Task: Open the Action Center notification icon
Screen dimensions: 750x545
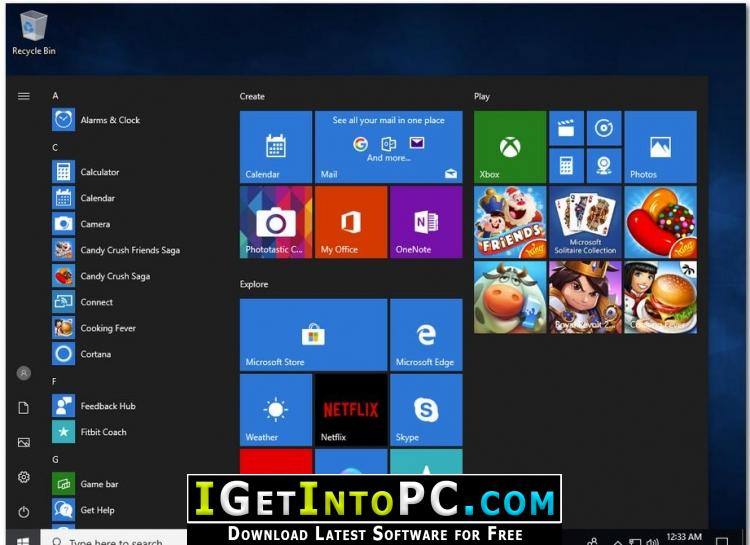Action: click(722, 541)
